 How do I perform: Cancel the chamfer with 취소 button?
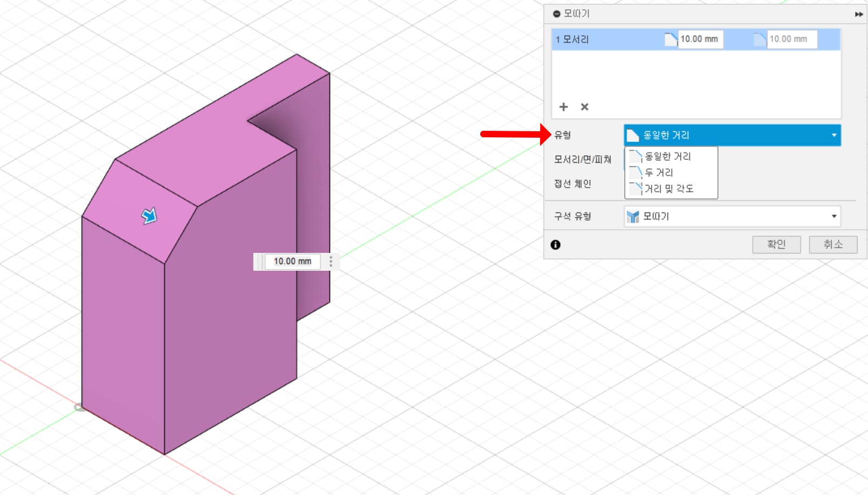[x=833, y=244]
